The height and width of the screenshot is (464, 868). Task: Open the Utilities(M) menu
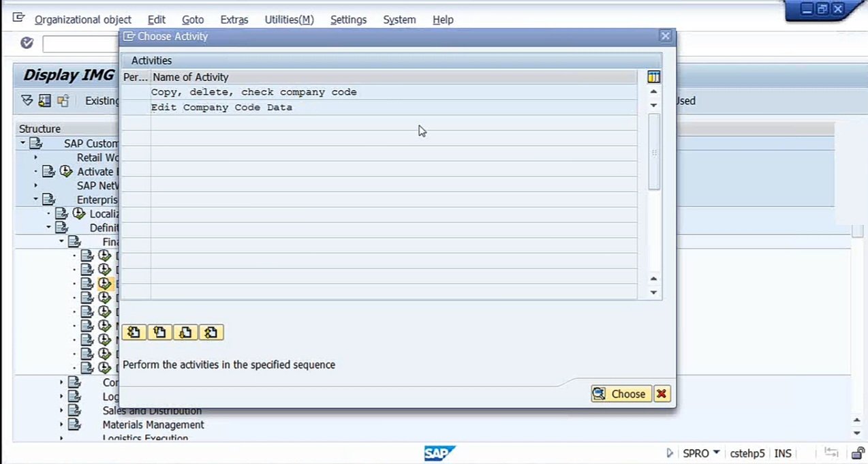[x=290, y=20]
